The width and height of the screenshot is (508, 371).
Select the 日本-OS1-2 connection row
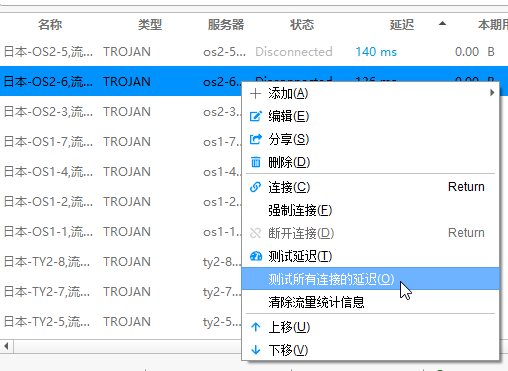tap(121, 202)
